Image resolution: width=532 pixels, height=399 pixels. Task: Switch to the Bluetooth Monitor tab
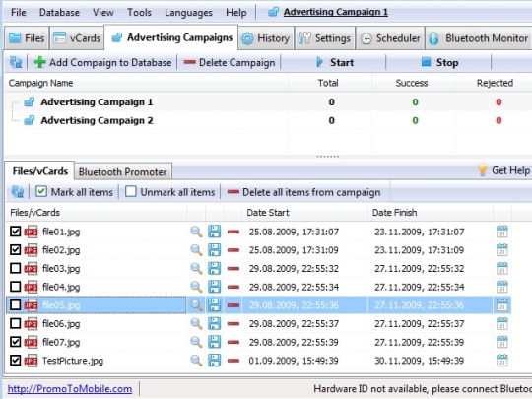(479, 38)
